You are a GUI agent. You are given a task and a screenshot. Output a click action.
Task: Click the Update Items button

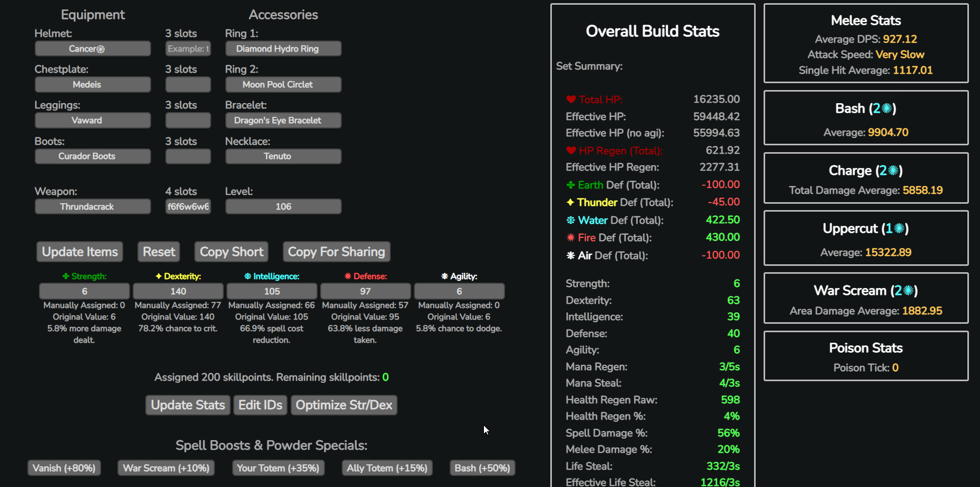(x=80, y=252)
